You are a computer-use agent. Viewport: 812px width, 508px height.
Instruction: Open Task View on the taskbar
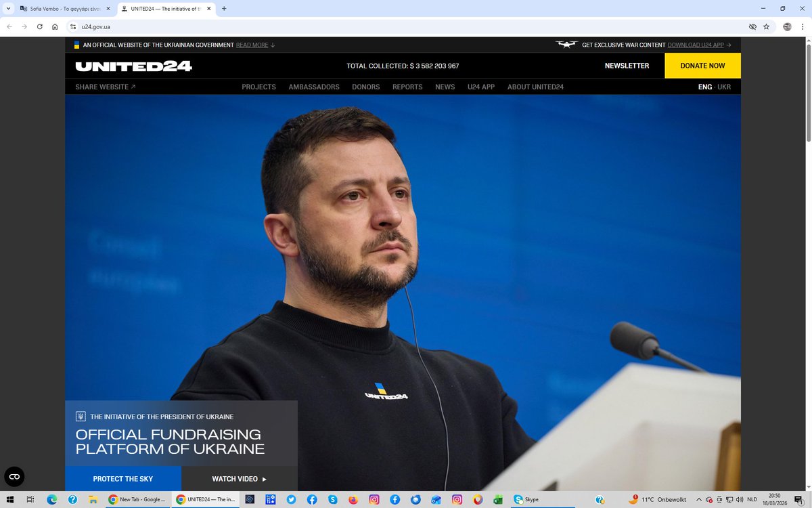pyautogui.click(x=30, y=499)
